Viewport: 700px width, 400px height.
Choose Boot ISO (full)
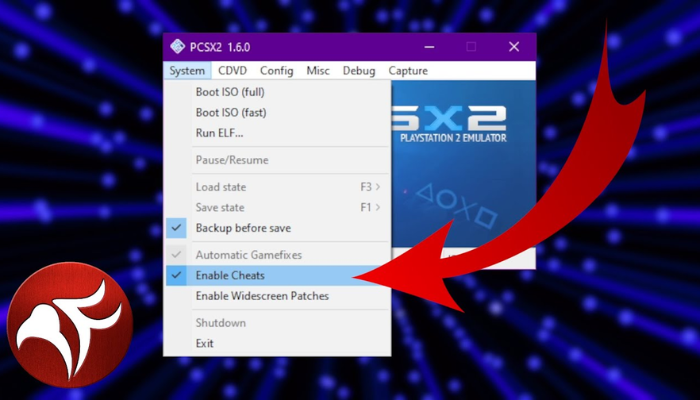point(277,92)
